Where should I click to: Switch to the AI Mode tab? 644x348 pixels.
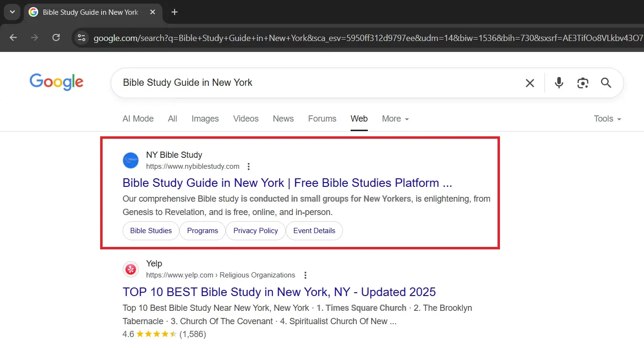pos(138,119)
